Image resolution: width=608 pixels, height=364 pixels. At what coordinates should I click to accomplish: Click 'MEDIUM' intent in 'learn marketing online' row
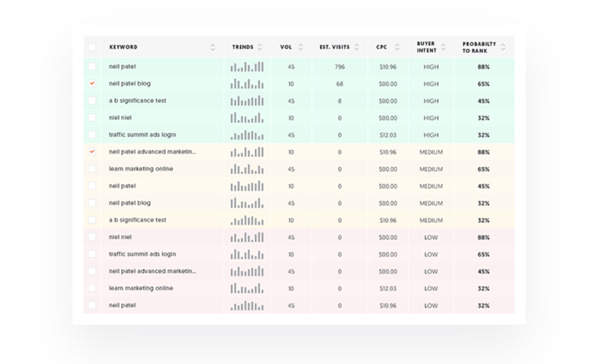[431, 169]
